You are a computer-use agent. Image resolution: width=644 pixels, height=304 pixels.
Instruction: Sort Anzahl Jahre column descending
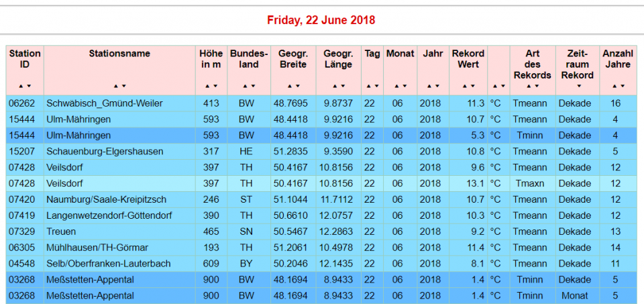[x=621, y=87]
